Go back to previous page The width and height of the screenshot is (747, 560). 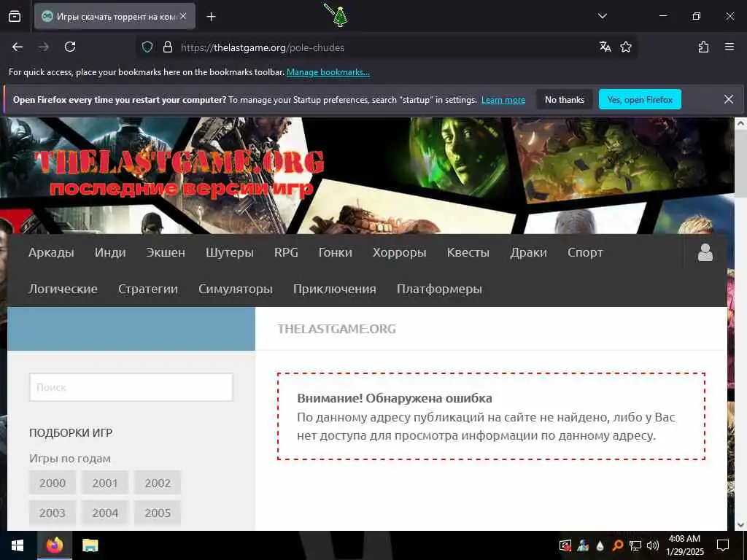click(18, 47)
